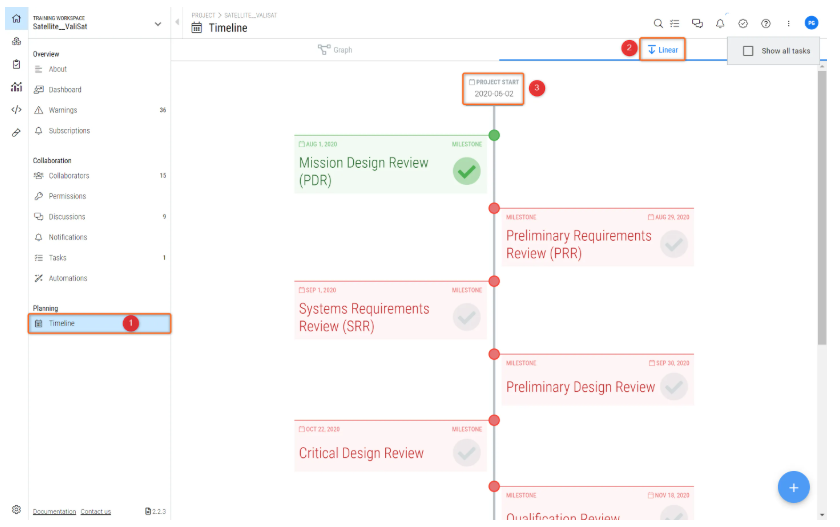Click the settings gear icon
840x527 pixels.
16,509
